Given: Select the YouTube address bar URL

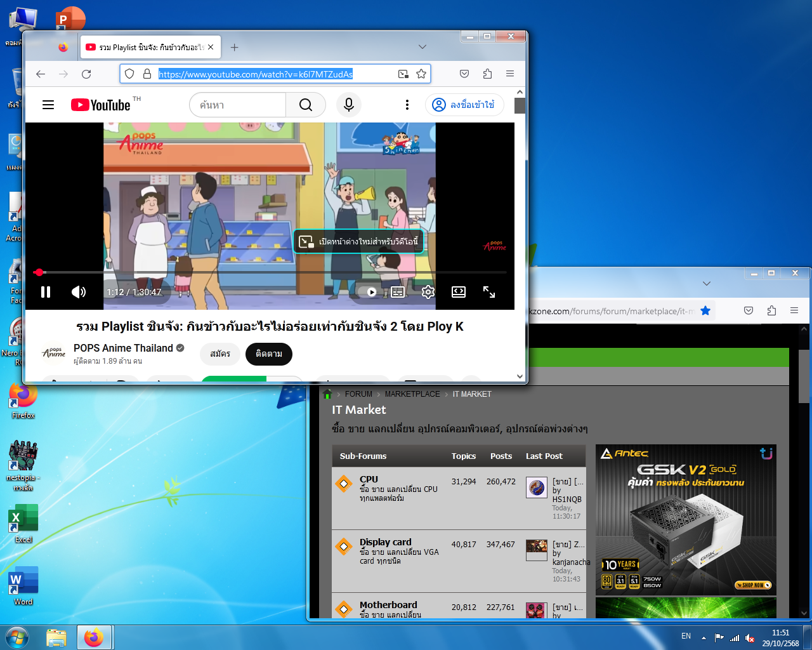Looking at the screenshot, I should point(256,74).
